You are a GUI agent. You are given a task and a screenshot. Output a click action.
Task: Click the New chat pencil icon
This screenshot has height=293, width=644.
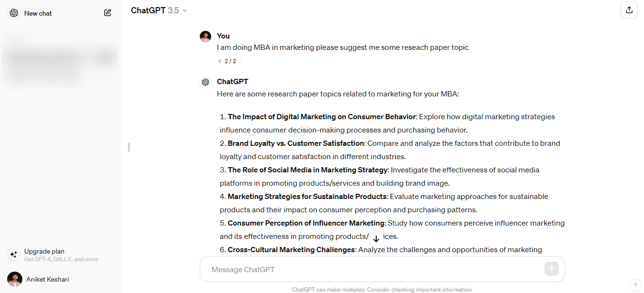[107, 13]
